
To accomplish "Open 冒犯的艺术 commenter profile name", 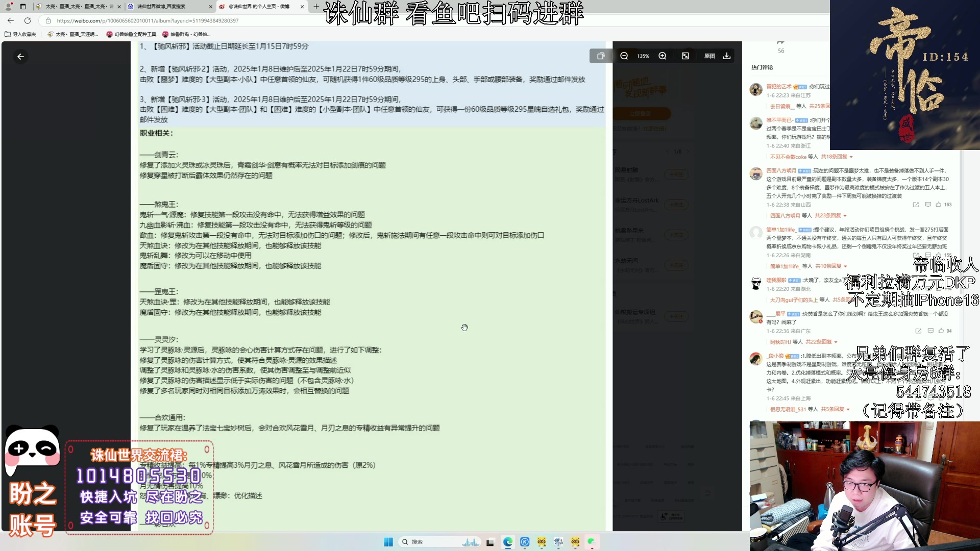I will (x=778, y=86).
